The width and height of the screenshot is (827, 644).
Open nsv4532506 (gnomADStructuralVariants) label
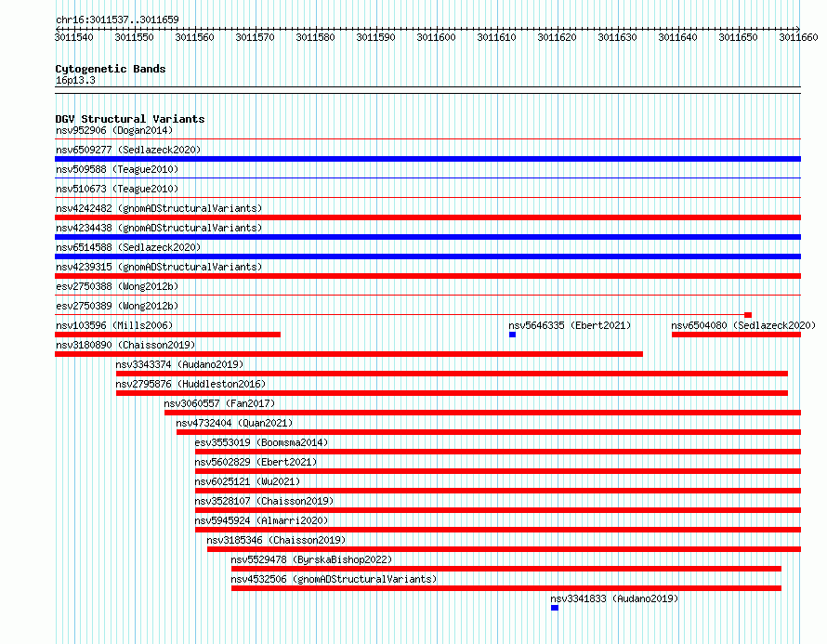334,579
